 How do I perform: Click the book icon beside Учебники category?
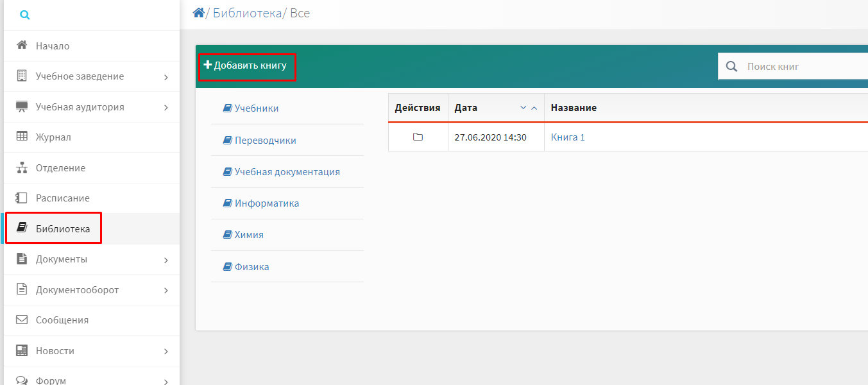(x=227, y=108)
